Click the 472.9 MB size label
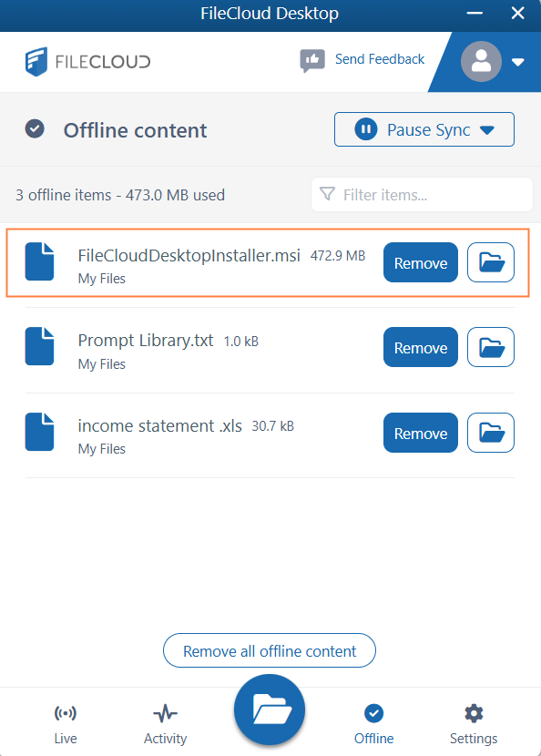The width and height of the screenshot is (541, 756). [x=338, y=256]
